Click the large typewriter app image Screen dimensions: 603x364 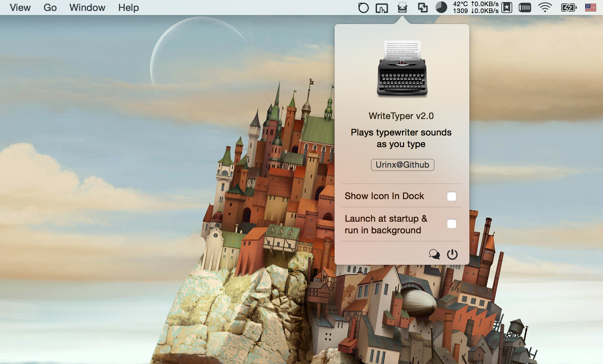coord(402,69)
